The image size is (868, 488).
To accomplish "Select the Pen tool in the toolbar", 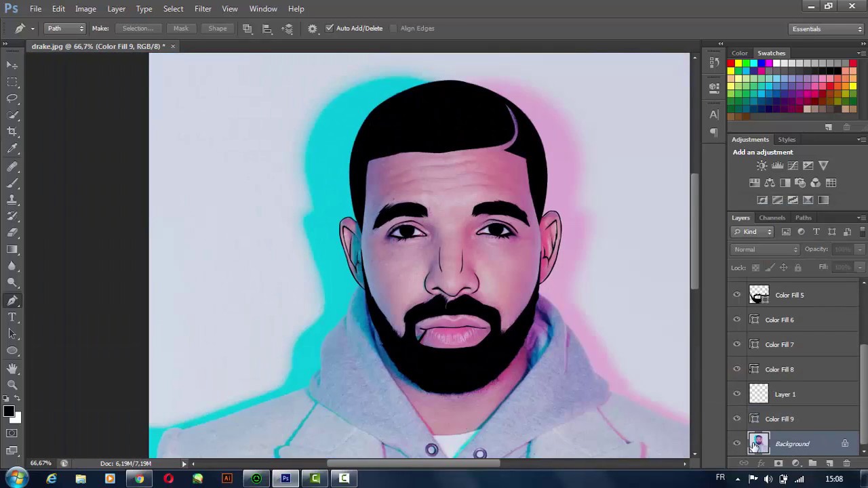I will 12,299.
